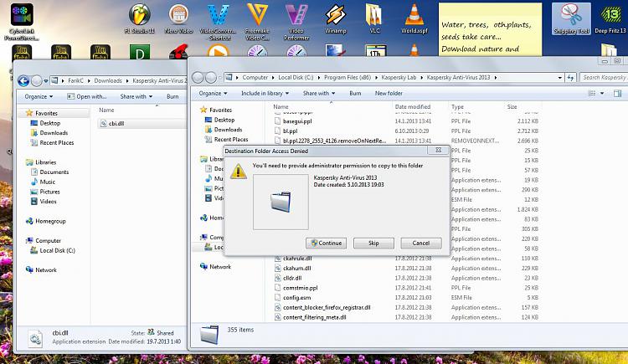Open the change view dropdown arrow

[601, 94]
